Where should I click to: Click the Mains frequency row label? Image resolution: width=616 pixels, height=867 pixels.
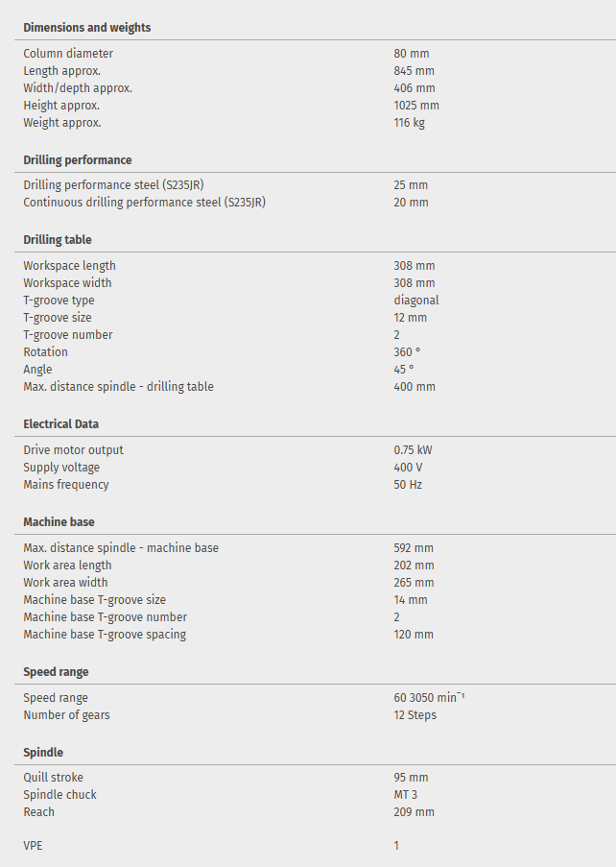coord(66,485)
